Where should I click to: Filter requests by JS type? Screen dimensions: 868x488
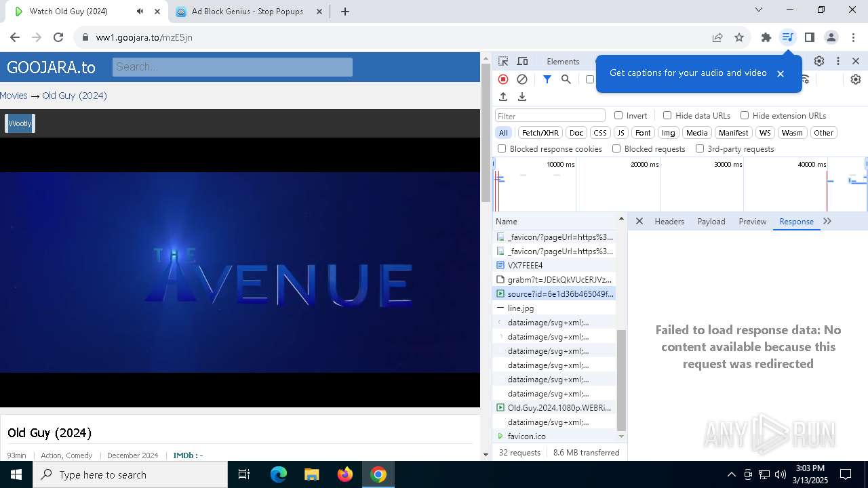pos(620,133)
